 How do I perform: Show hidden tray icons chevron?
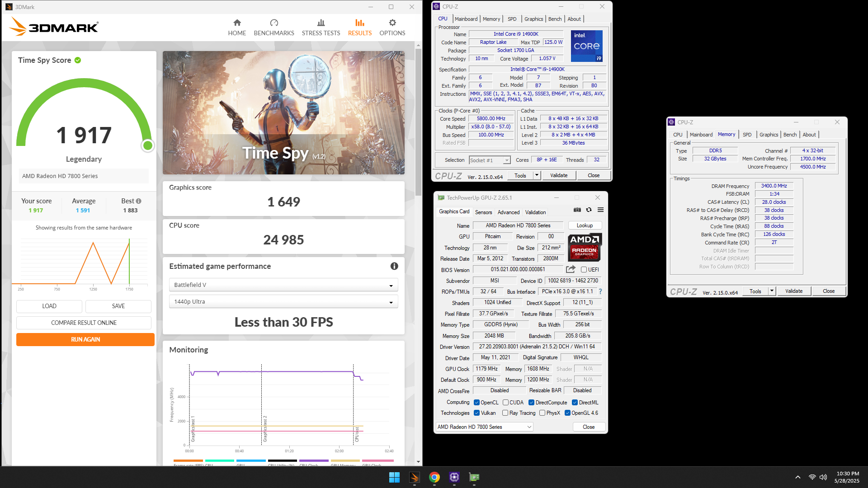pyautogui.click(x=798, y=477)
